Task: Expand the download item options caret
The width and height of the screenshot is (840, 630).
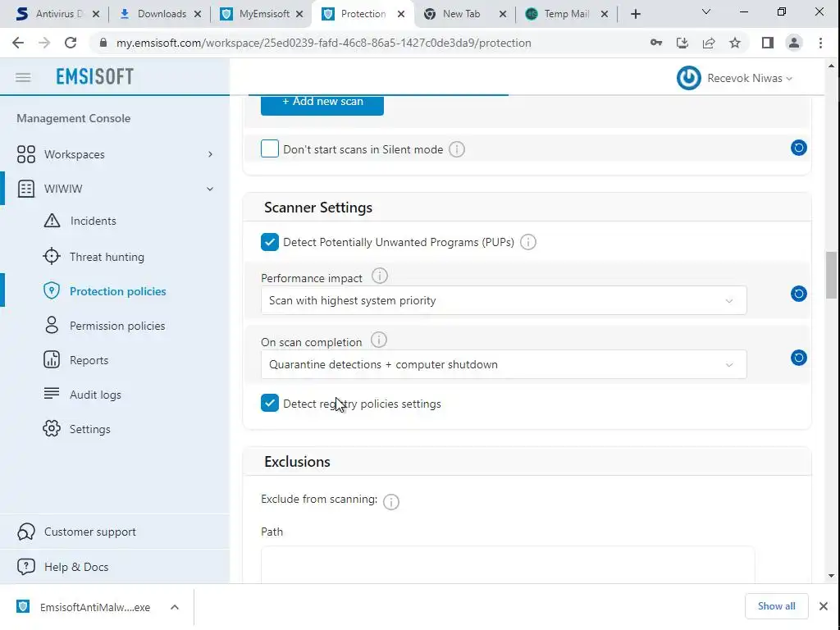Action: click(x=175, y=607)
